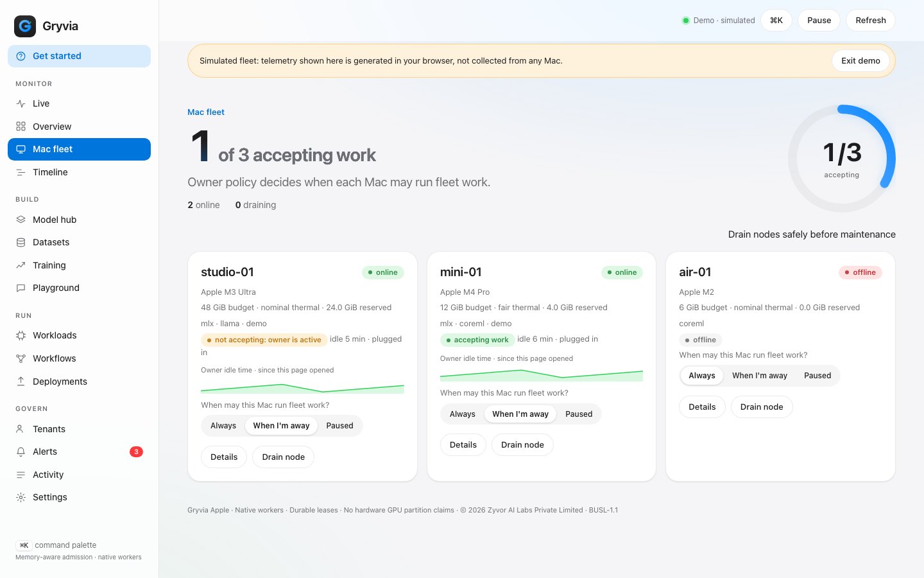Open Get started in sidebar

click(79, 56)
